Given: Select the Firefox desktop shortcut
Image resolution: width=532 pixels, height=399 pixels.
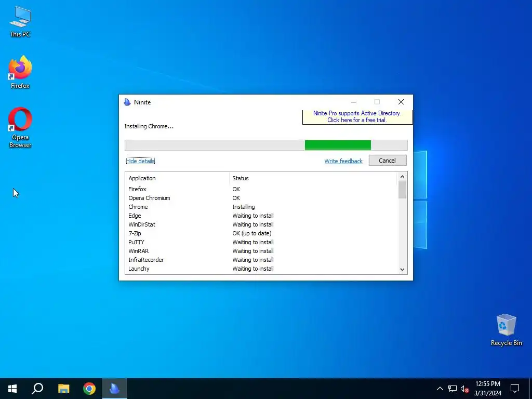Looking at the screenshot, I should pyautogui.click(x=20, y=72).
